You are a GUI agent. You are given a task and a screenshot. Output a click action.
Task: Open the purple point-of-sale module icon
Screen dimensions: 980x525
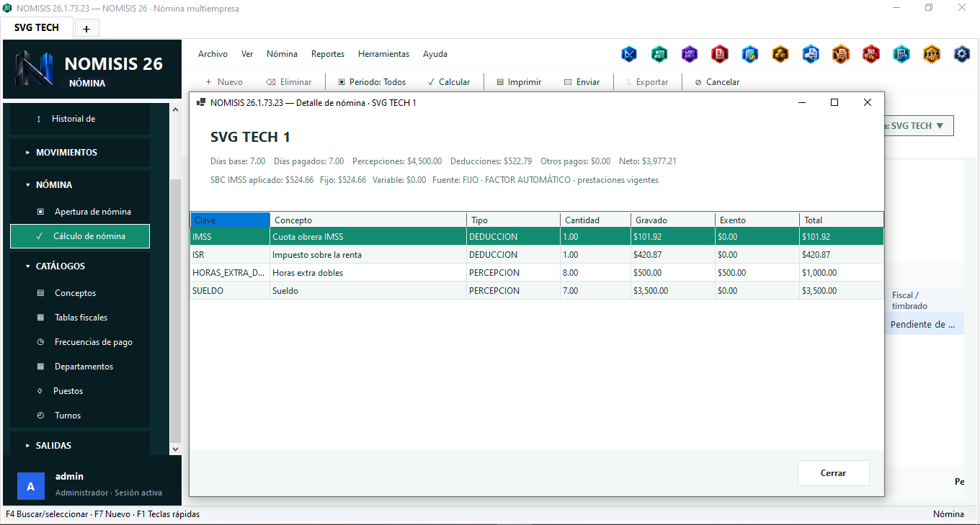pos(690,54)
